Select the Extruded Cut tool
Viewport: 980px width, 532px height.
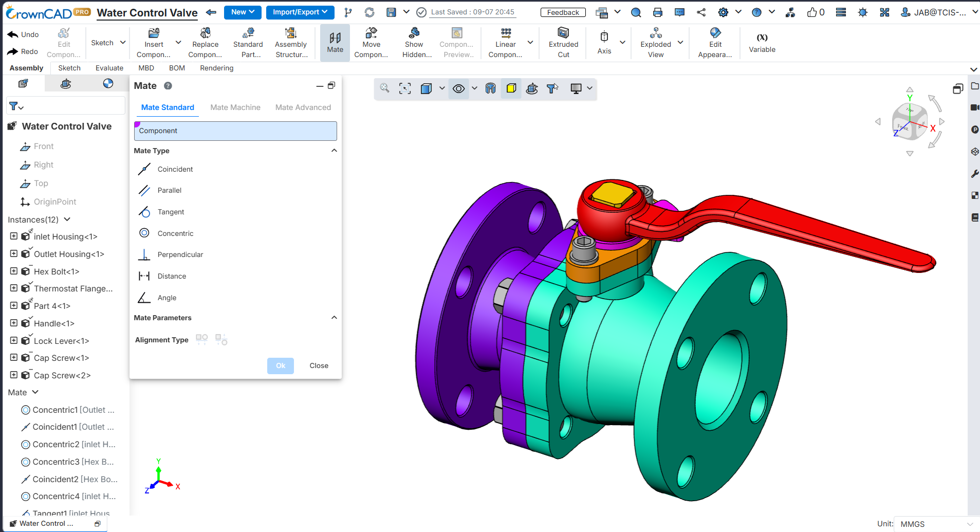[x=563, y=43]
